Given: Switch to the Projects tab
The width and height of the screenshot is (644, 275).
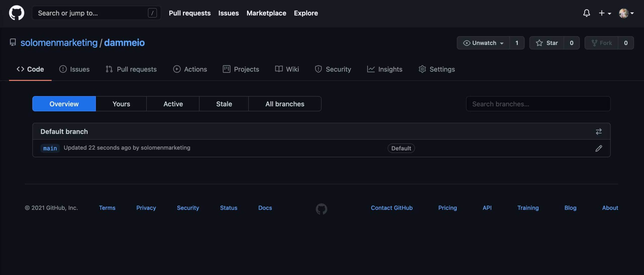Looking at the screenshot, I should tap(241, 69).
